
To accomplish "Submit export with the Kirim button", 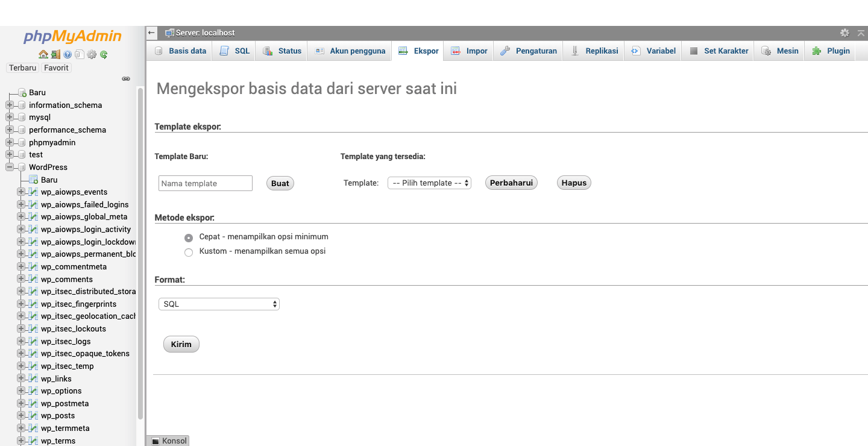I will click(x=181, y=345).
